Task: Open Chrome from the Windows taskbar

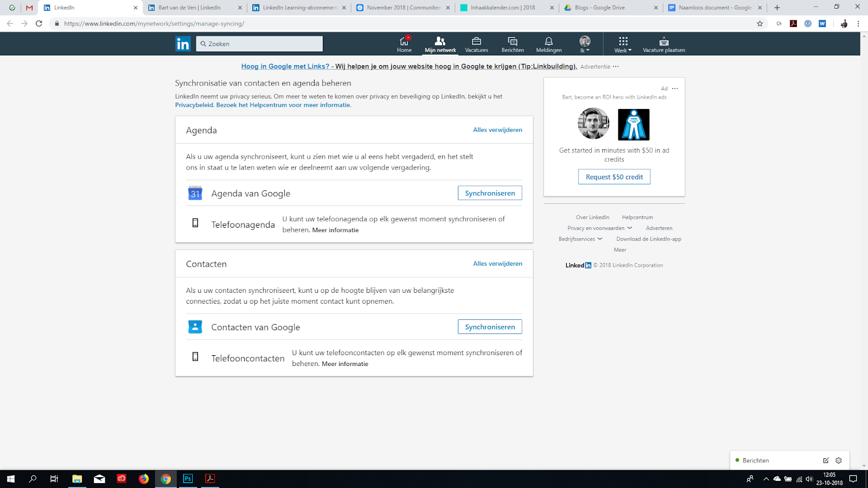Action: [166, 479]
